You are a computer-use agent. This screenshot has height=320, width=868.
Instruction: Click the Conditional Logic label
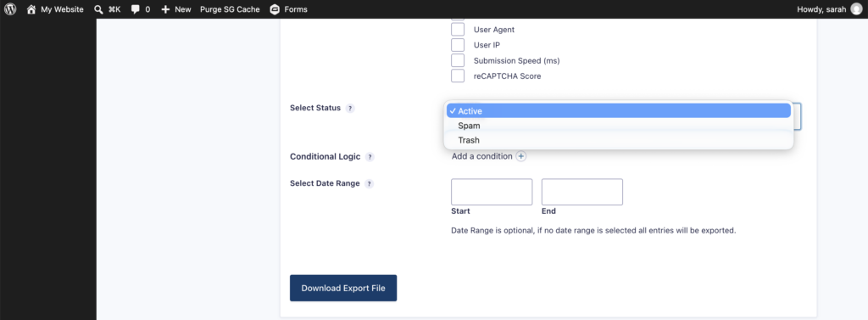coord(325,157)
